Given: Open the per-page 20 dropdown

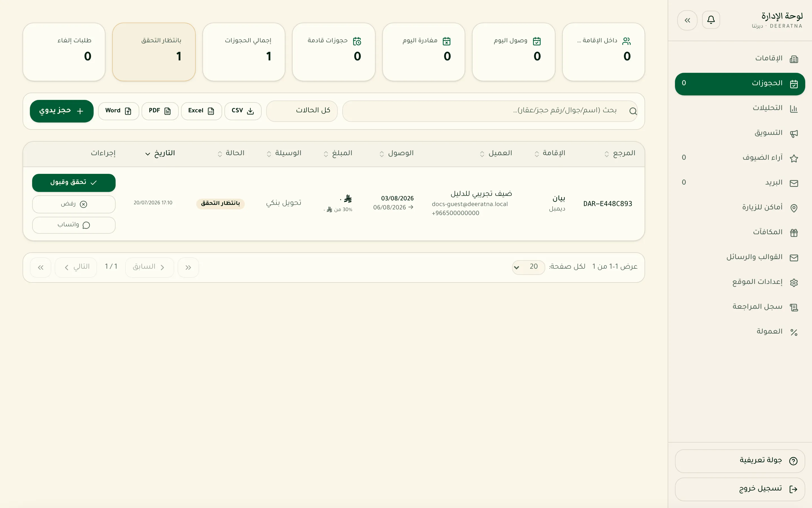Looking at the screenshot, I should pyautogui.click(x=528, y=268).
